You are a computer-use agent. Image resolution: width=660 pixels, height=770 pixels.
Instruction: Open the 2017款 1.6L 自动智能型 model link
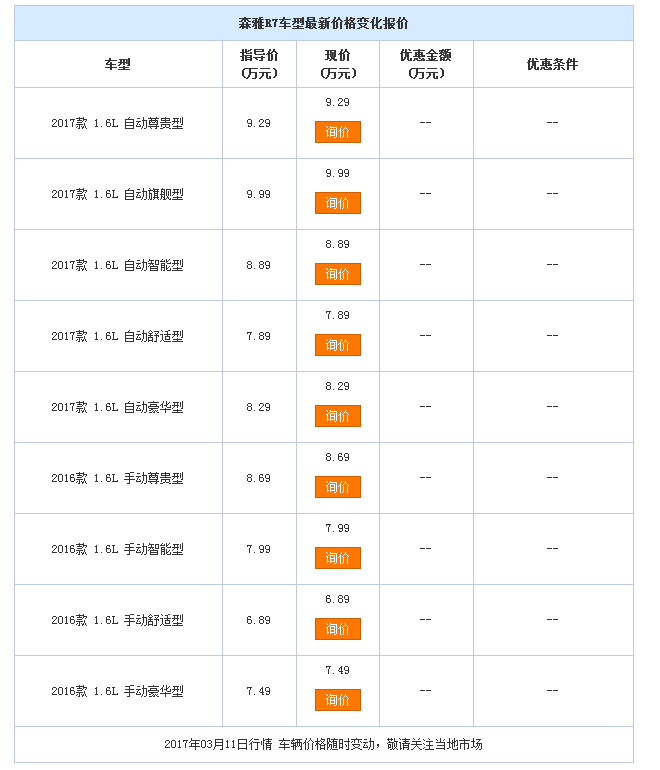click(117, 265)
